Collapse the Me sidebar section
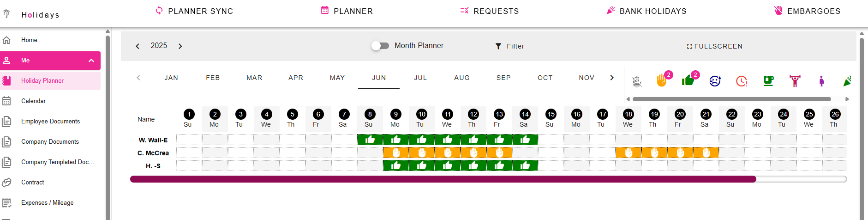 coord(91,61)
